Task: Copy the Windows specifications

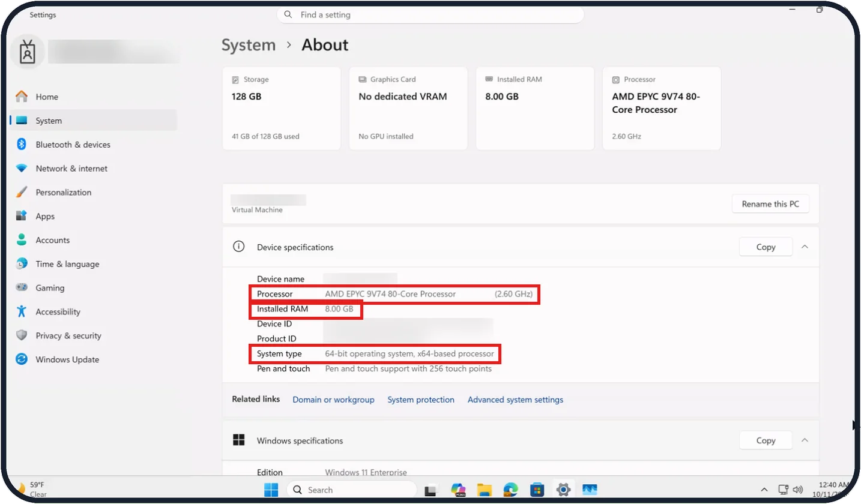Action: (766, 440)
